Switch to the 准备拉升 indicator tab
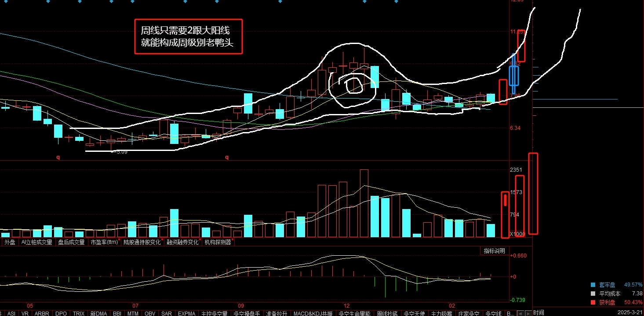The image size is (644, 316). 277,313
